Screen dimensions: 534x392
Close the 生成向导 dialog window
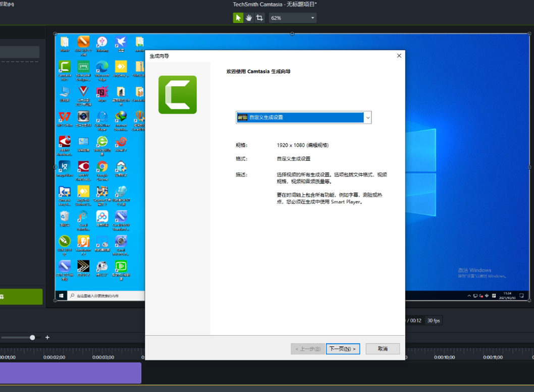point(399,55)
